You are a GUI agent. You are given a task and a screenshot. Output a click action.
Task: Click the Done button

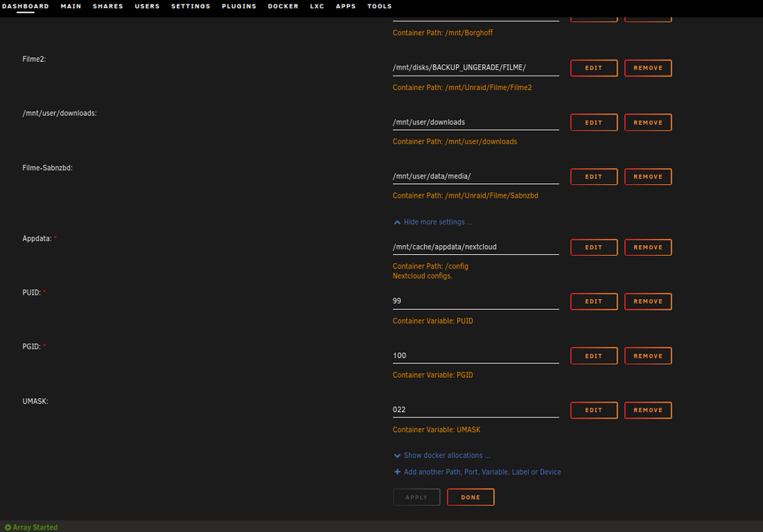471,498
